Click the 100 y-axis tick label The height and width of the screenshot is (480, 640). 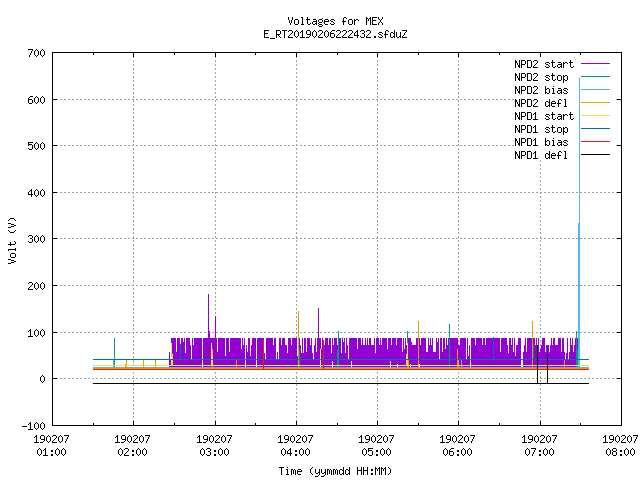tap(37, 333)
